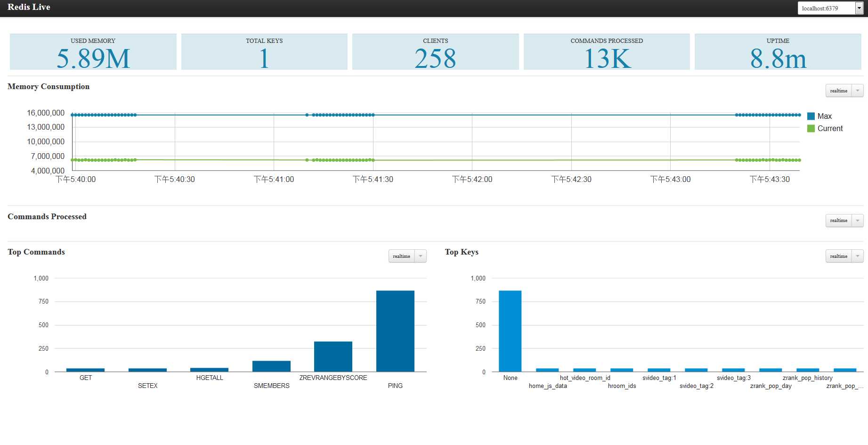Click Top Commands realtime button

tap(401, 256)
